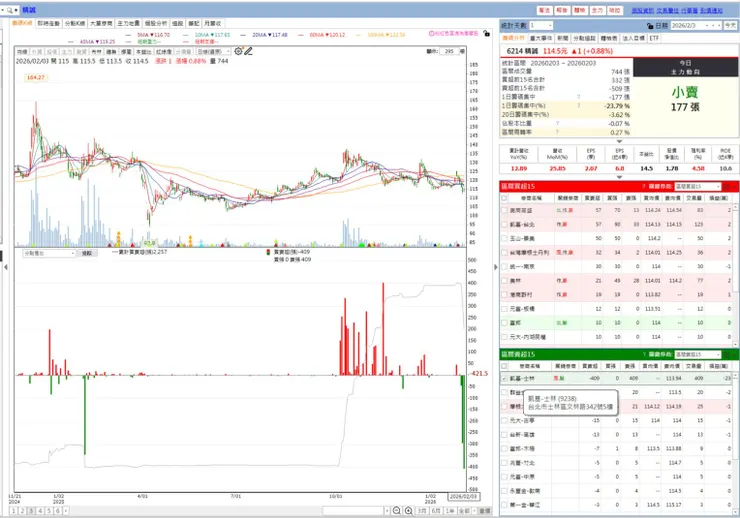Toggle the 爆量 chart overlay button

click(126, 51)
